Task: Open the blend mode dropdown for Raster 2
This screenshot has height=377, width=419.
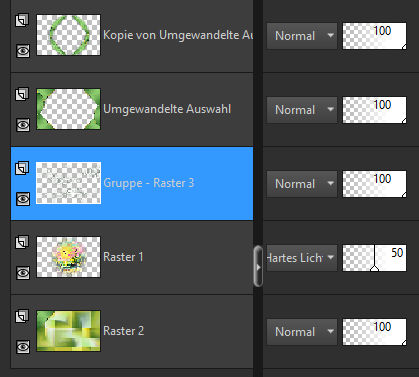Action: pyautogui.click(x=302, y=332)
